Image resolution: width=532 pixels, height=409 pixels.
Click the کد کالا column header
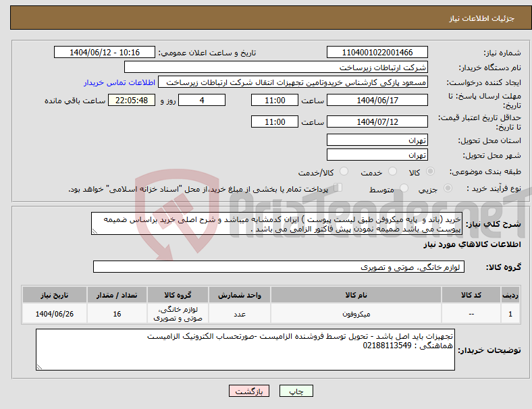coord(471,295)
